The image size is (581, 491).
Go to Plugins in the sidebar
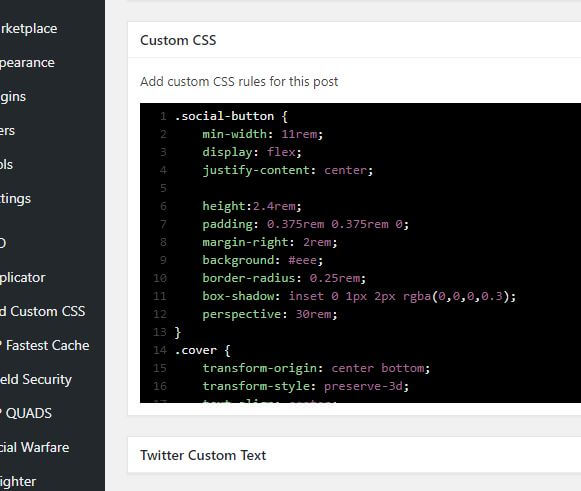click(x=13, y=97)
